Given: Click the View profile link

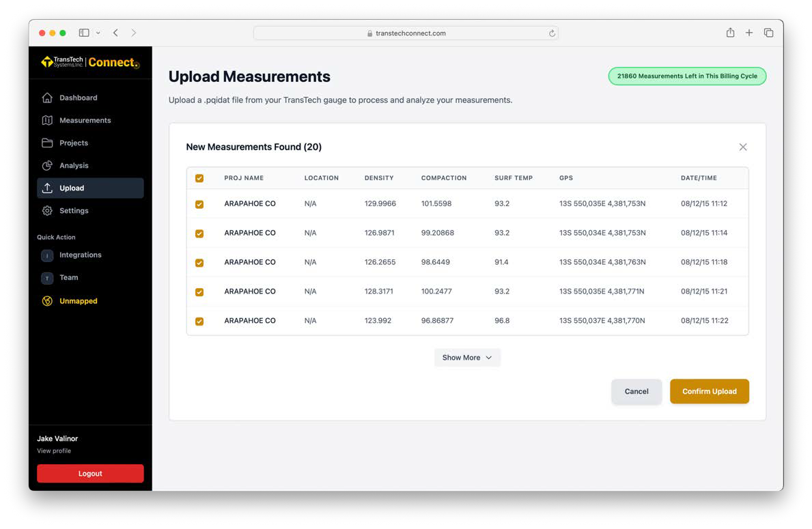Looking at the screenshot, I should tap(54, 451).
